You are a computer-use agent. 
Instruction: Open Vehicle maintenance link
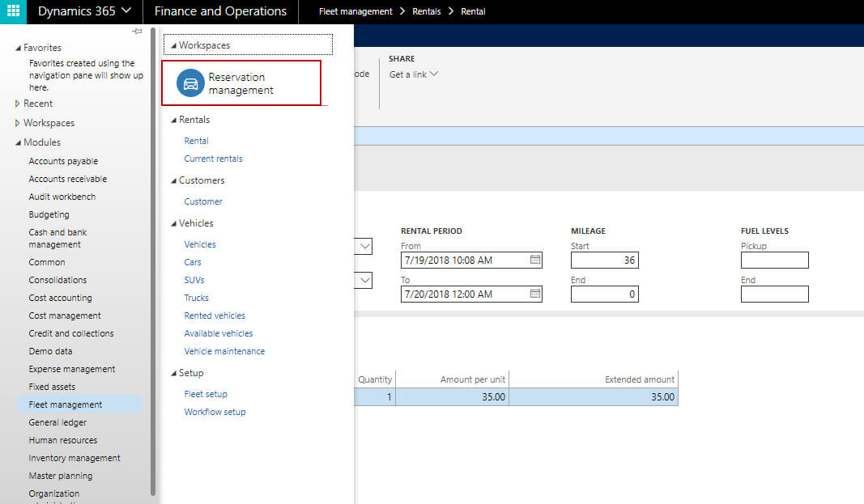click(224, 351)
